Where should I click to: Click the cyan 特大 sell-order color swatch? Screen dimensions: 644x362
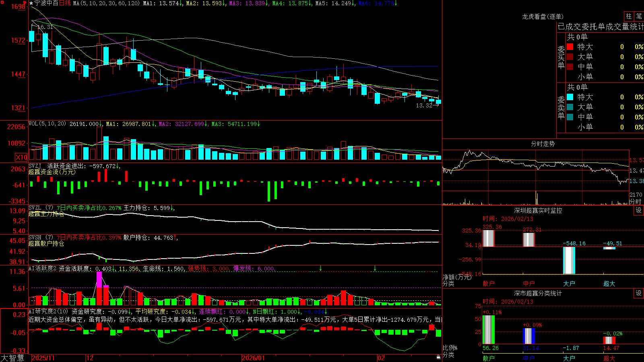pyautogui.click(x=570, y=97)
